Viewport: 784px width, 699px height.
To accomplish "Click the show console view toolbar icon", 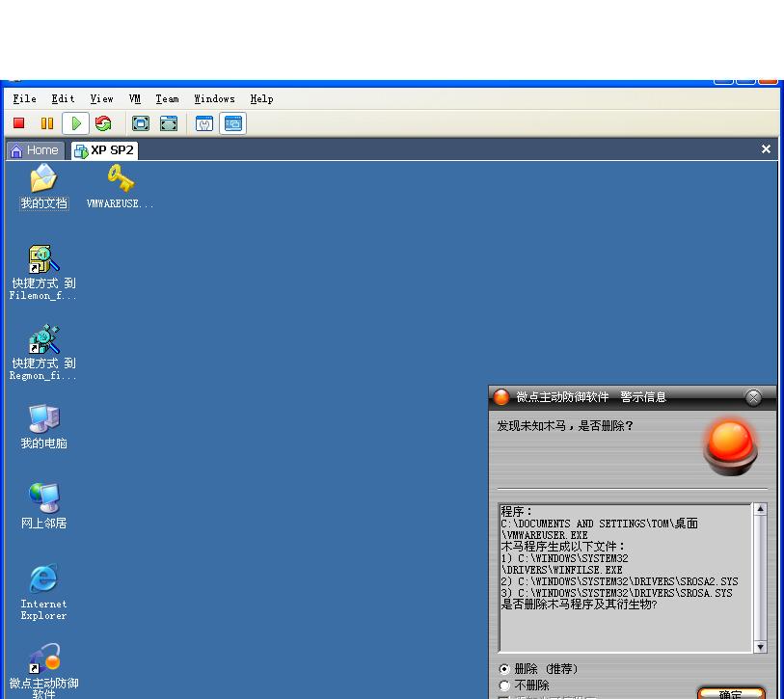I will [233, 123].
